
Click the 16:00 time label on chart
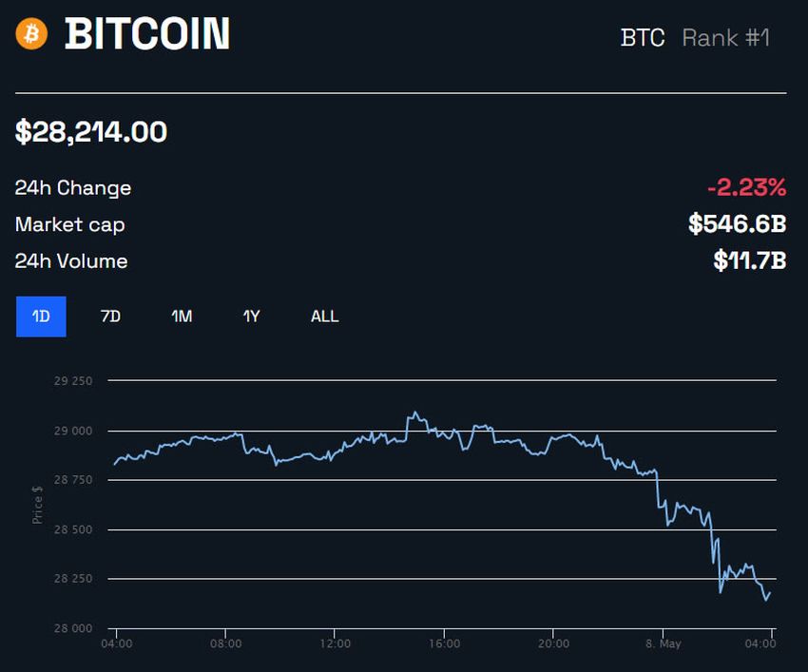pos(444,643)
